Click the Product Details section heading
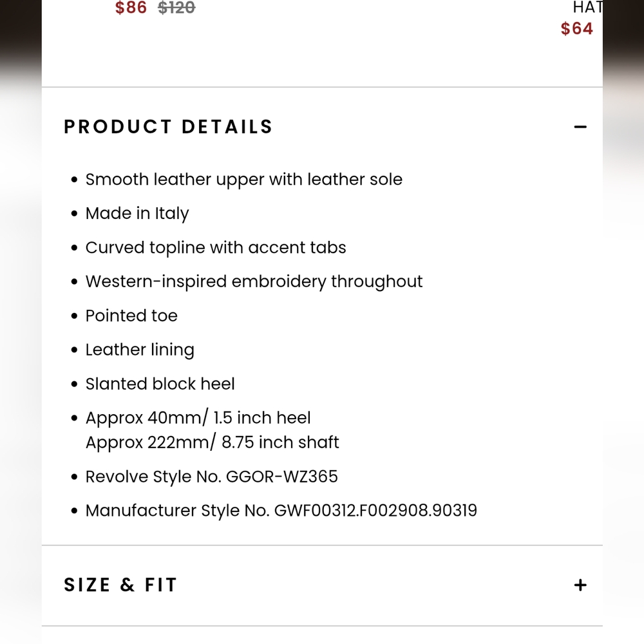 pos(169,127)
